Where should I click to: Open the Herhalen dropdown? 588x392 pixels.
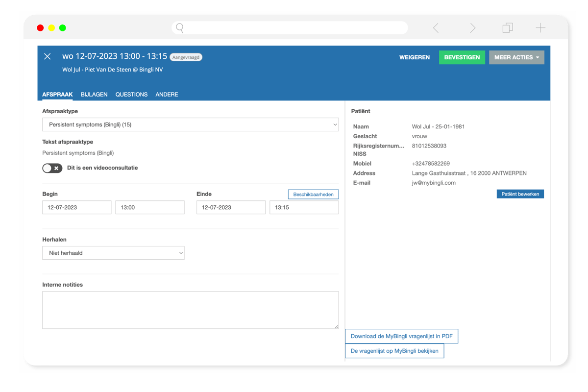(x=113, y=253)
